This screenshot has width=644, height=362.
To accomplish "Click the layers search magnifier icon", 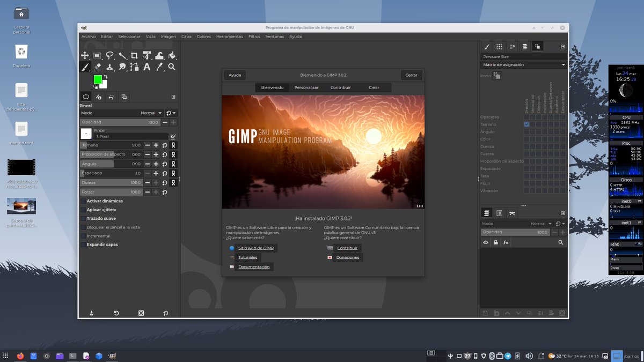I will [561, 243].
